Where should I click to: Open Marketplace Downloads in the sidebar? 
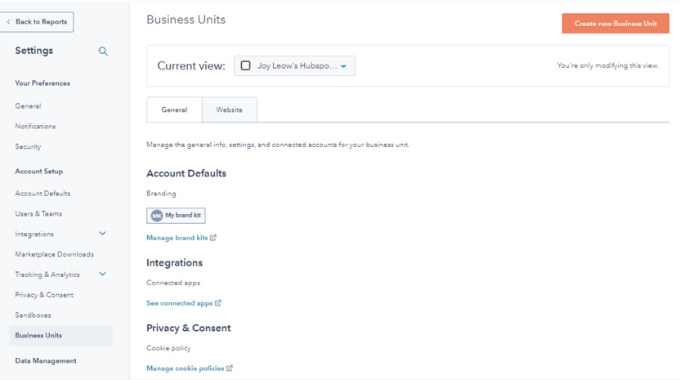(54, 254)
